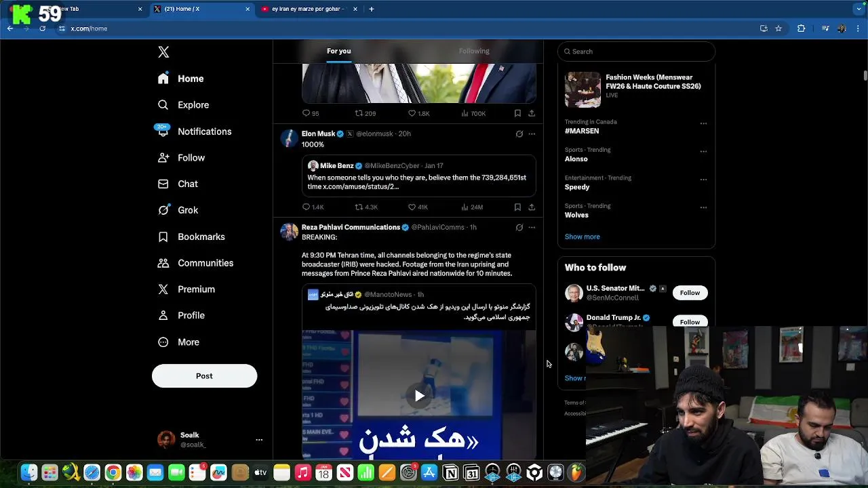The image size is (868, 488).
Task: Open Premium in the sidebar
Action: pos(186,289)
